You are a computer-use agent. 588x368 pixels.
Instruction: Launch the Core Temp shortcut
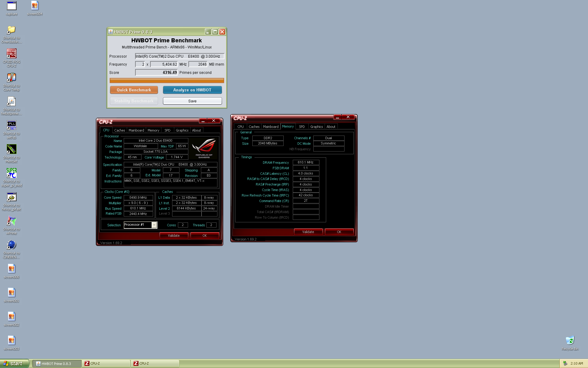tap(12, 82)
